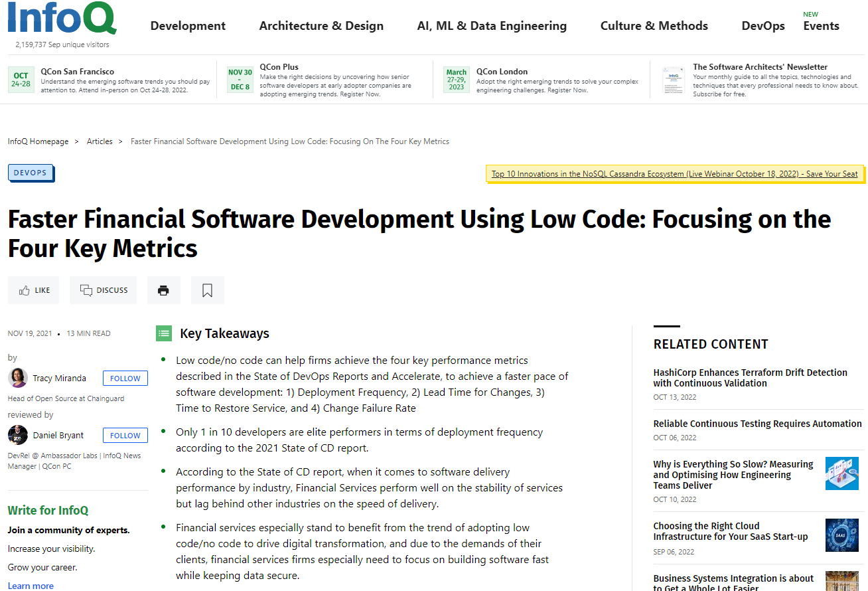The image size is (868, 591).
Task: Click the Write for InfoQ heading
Action: [x=48, y=511]
